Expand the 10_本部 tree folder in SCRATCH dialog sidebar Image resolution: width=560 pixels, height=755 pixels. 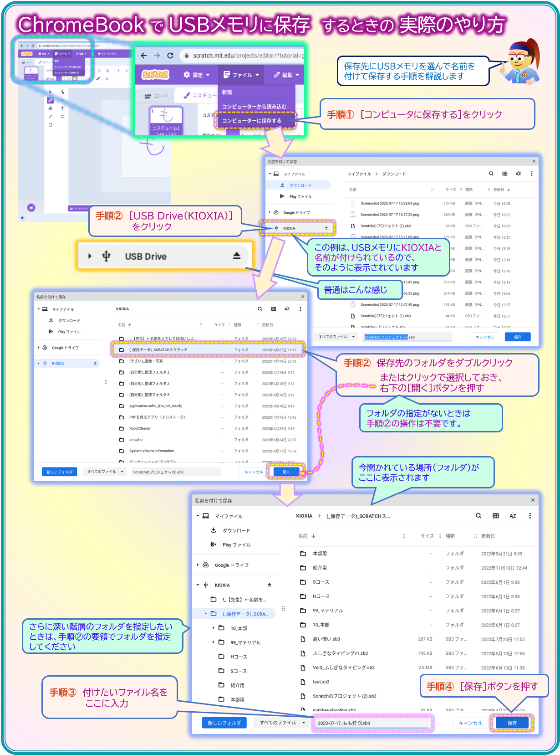[x=213, y=628]
